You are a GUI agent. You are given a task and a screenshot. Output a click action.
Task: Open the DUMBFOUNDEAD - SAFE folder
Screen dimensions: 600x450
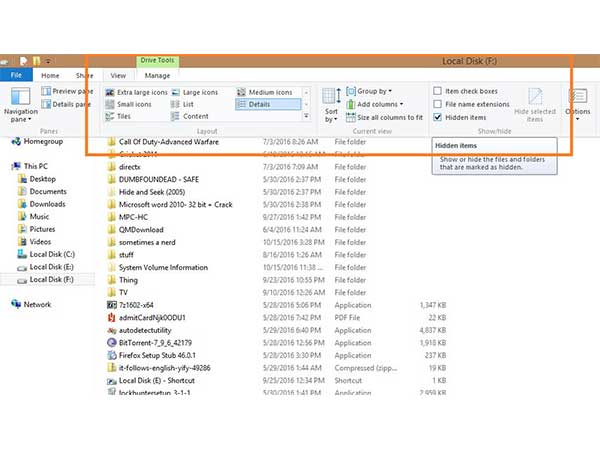[160, 179]
